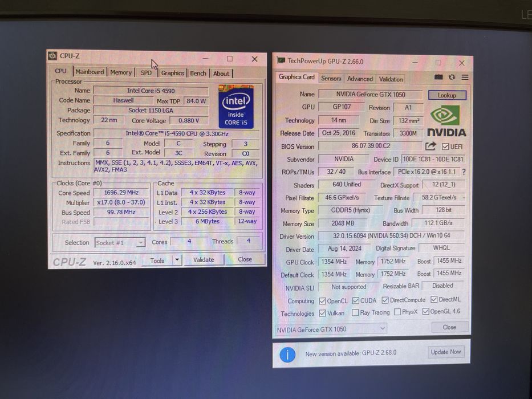Viewport: 532px width, 399px height.
Task: Click the Pixel Fillrate value 46.6 GPixel/s
Action: 342,197
